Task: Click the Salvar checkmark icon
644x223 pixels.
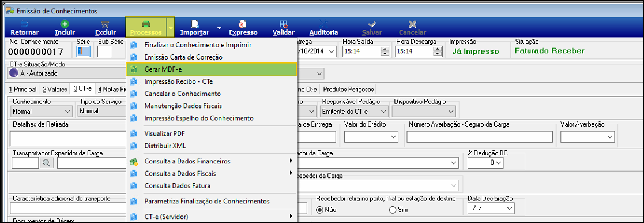Action: coord(372,24)
